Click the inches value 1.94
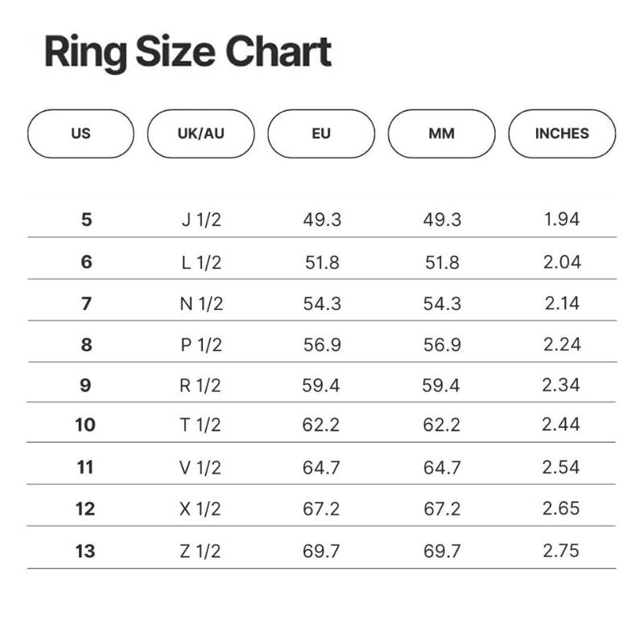 click(x=562, y=220)
